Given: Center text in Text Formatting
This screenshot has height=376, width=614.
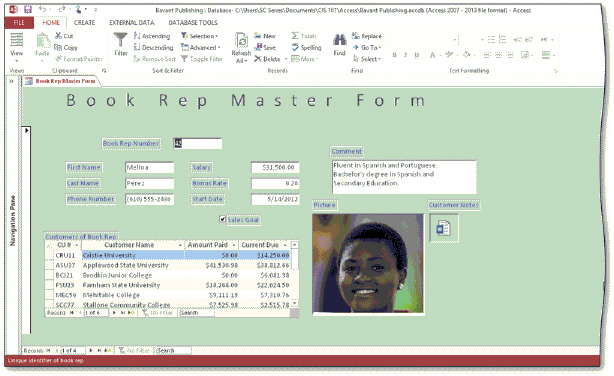Looking at the screenshot, I should (498, 55).
